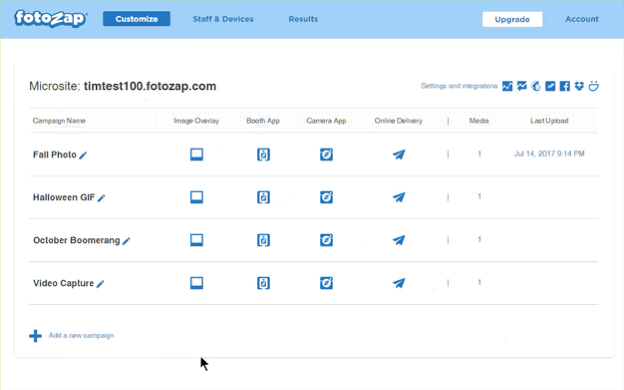Go to the Results tab
Viewport: 624px width, 390px height.
pos(303,19)
